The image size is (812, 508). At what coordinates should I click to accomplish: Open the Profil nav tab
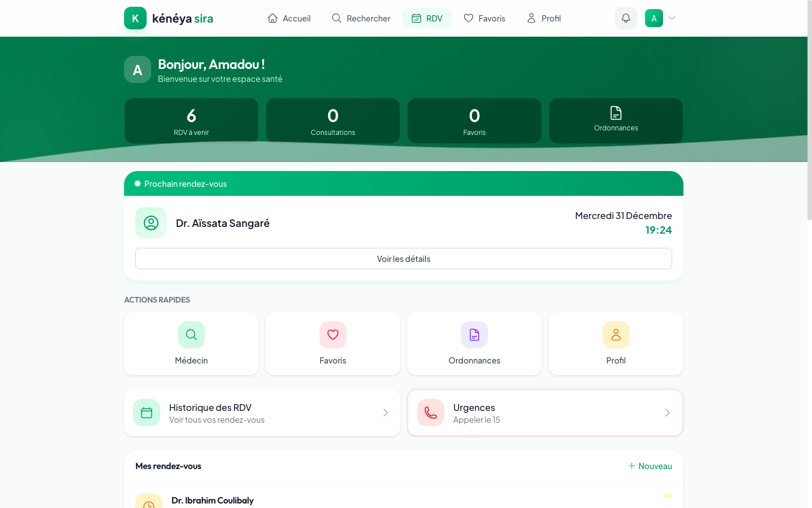coord(544,18)
